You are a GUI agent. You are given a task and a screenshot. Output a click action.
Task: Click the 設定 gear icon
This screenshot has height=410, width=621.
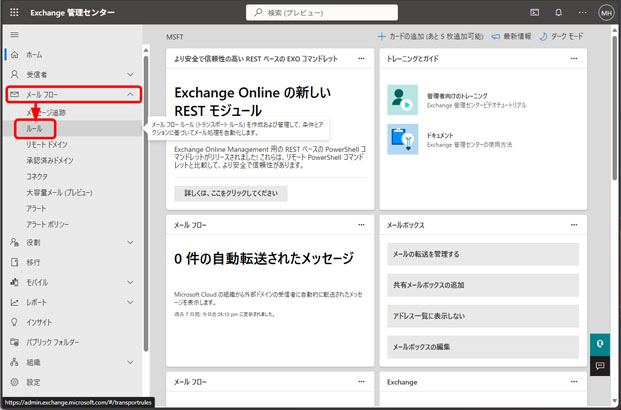pyautogui.click(x=15, y=382)
